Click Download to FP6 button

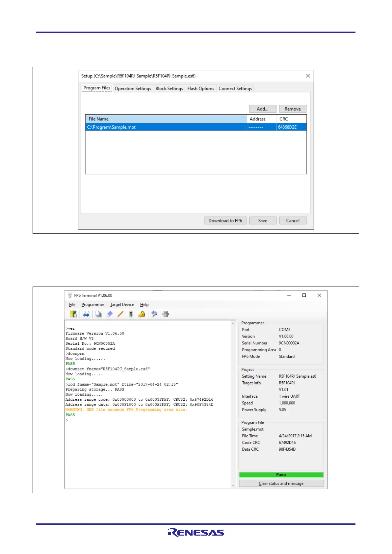(x=225, y=220)
